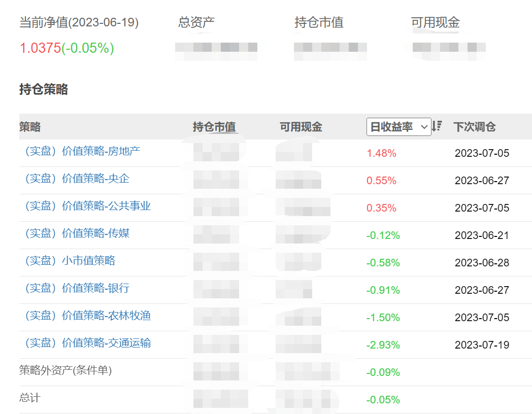
Task: Select the 策略 column header
Action: tap(30, 127)
